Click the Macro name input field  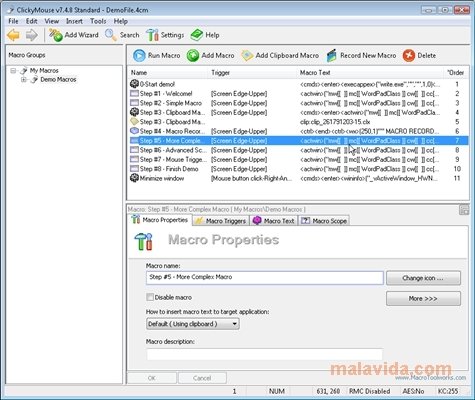click(265, 277)
